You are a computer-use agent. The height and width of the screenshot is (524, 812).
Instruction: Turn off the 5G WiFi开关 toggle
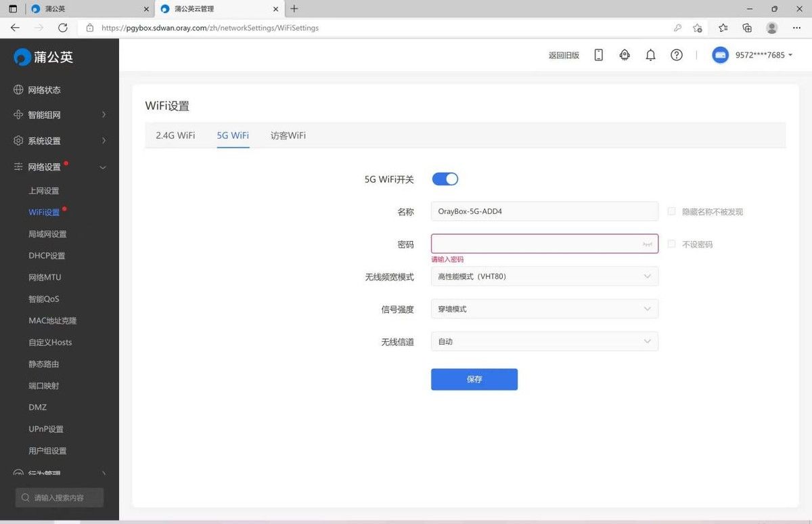click(x=445, y=179)
